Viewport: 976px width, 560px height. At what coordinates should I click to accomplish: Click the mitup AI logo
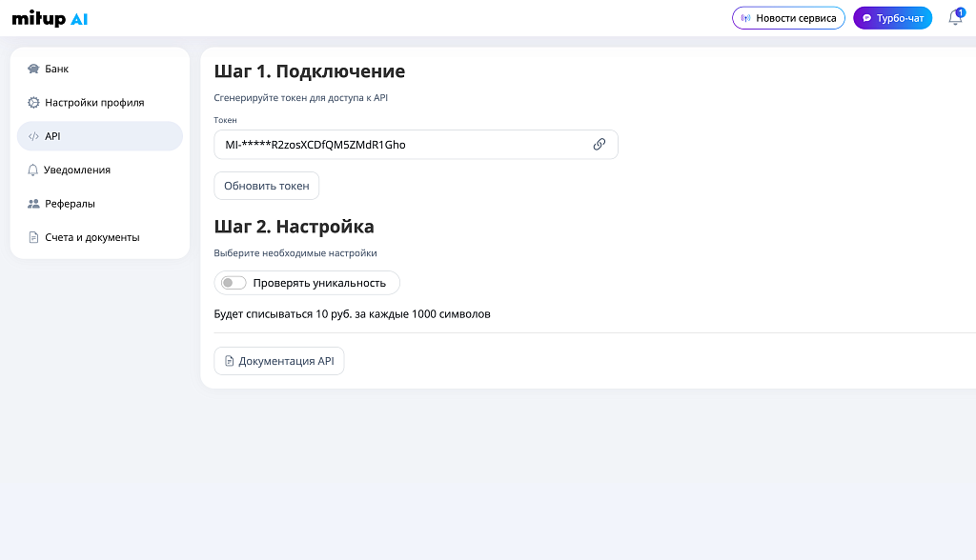tap(50, 17)
